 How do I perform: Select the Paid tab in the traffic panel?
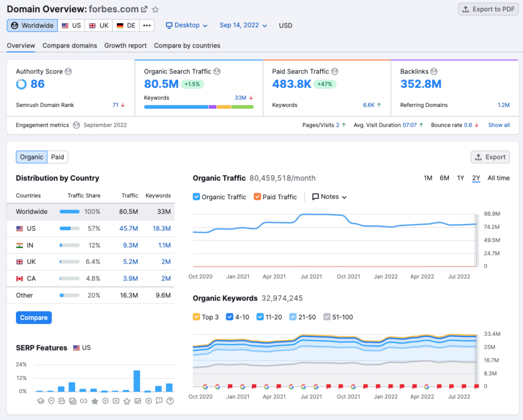pos(57,157)
